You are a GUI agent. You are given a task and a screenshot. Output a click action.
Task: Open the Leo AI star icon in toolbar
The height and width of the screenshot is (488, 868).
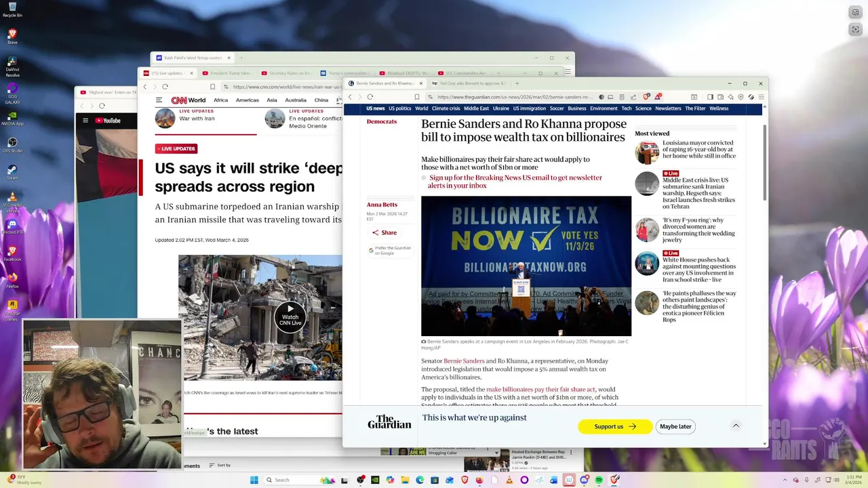[730, 97]
